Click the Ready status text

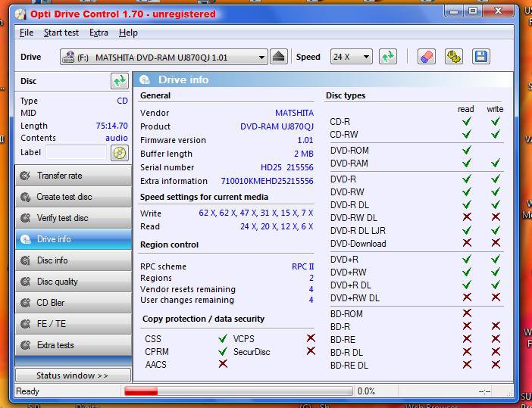click(28, 391)
